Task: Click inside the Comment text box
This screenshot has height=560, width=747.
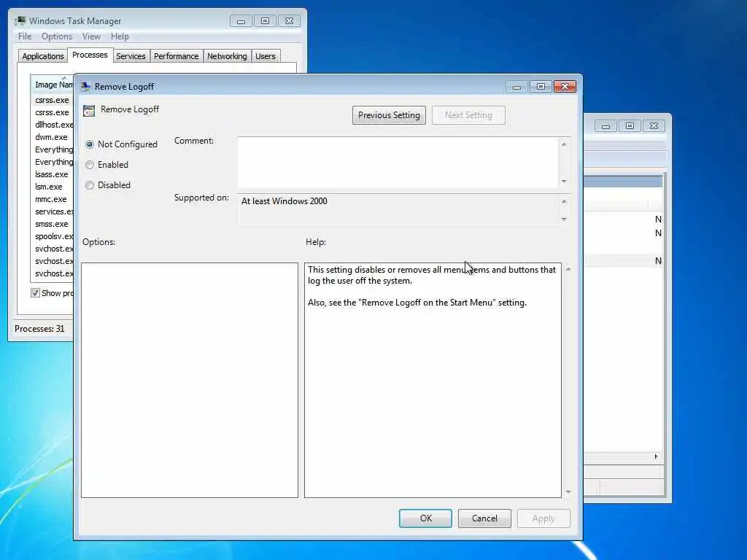Action: (398, 163)
